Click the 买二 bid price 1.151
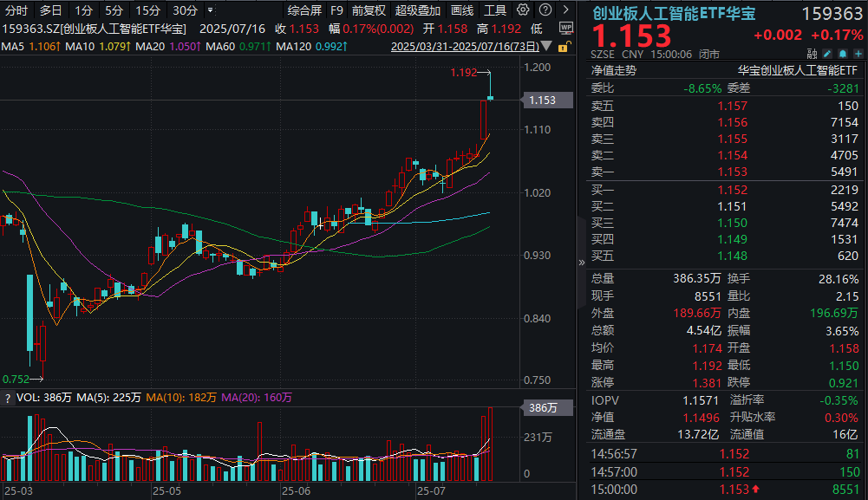The width and height of the screenshot is (868, 500). [x=733, y=206]
